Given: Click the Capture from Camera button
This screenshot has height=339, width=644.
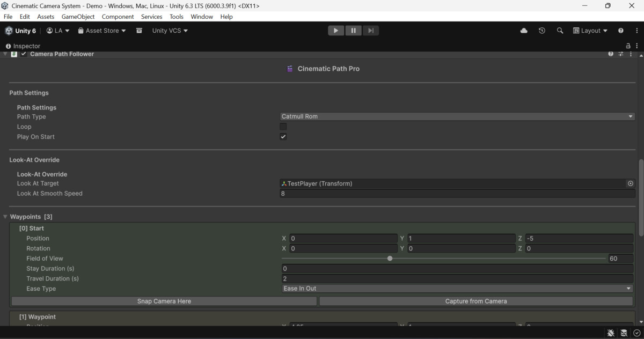Looking at the screenshot, I should [476, 301].
